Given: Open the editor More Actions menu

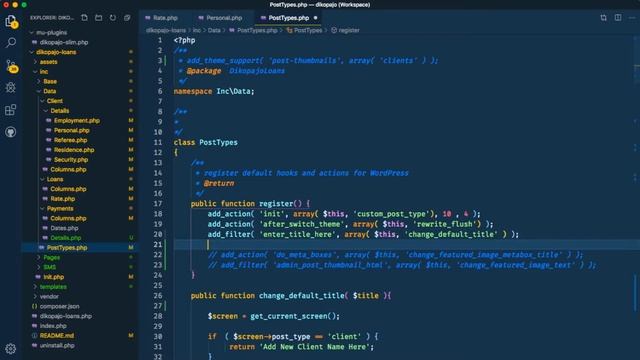Looking at the screenshot, I should tap(632, 18).
